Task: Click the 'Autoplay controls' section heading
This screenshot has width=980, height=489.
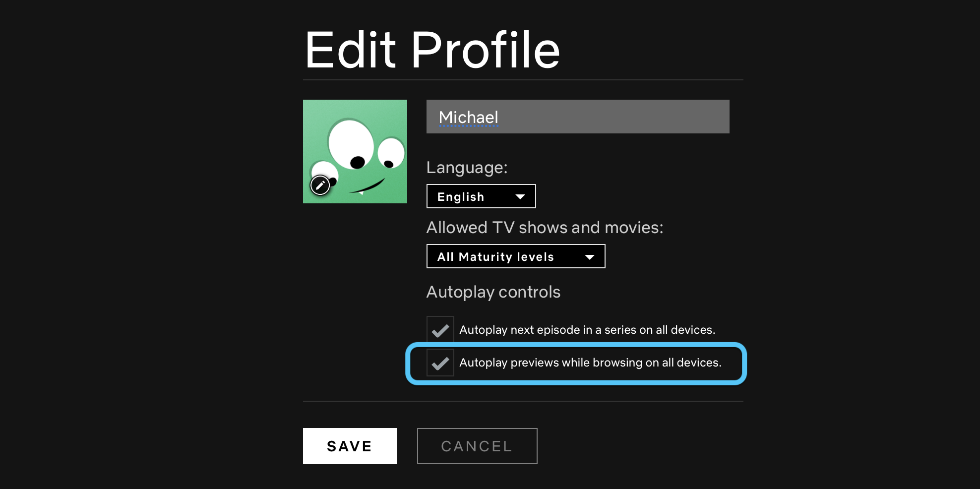Action: pos(493,292)
